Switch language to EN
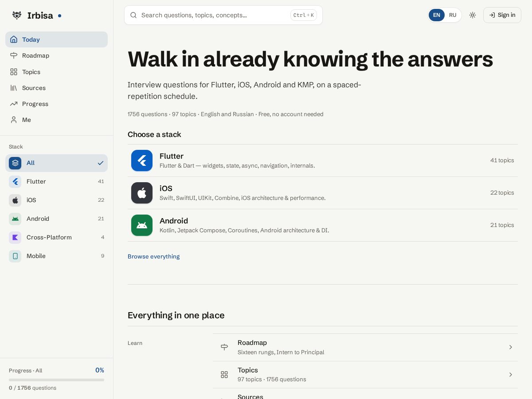This screenshot has height=399, width=532. pos(437,15)
